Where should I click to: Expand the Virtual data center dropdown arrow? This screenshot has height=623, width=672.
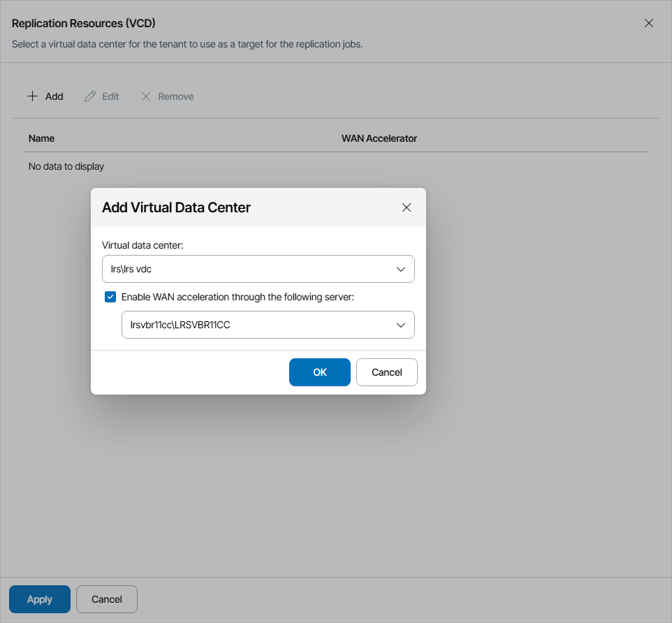pyautogui.click(x=401, y=269)
